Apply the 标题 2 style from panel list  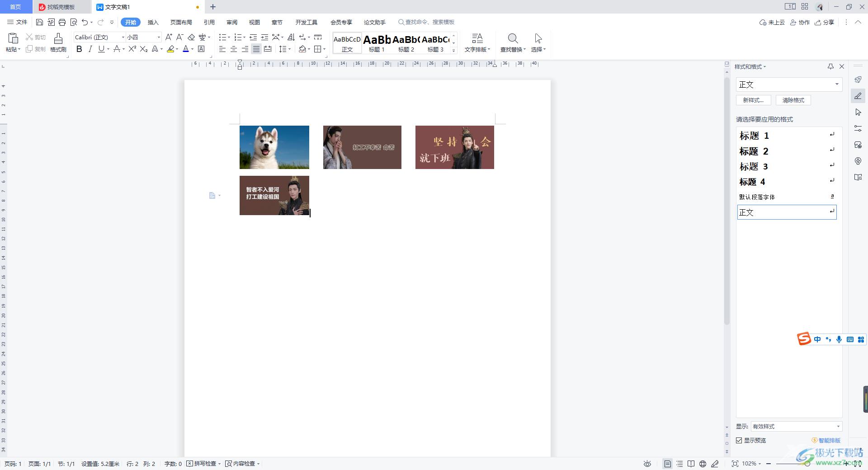(x=787, y=151)
